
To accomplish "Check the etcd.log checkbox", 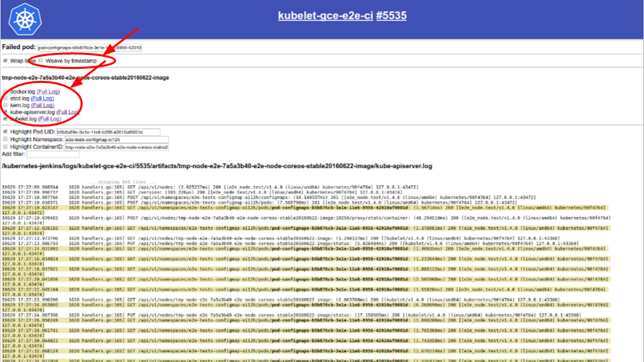I will tap(5, 98).
